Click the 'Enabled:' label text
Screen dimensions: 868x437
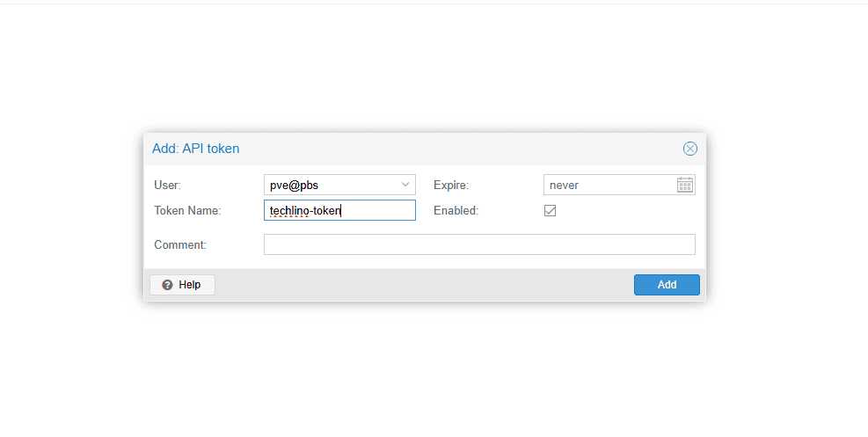pos(456,211)
